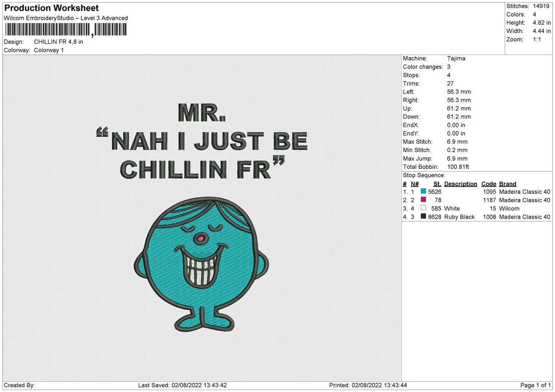Click the St. column header
This screenshot has width=555, height=392.
437,184
